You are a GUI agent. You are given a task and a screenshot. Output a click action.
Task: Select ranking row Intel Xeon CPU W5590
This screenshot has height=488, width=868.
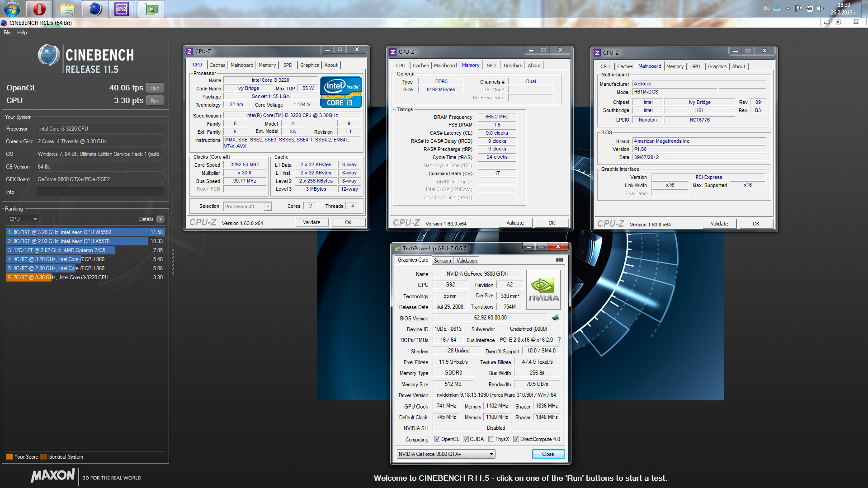[85, 232]
